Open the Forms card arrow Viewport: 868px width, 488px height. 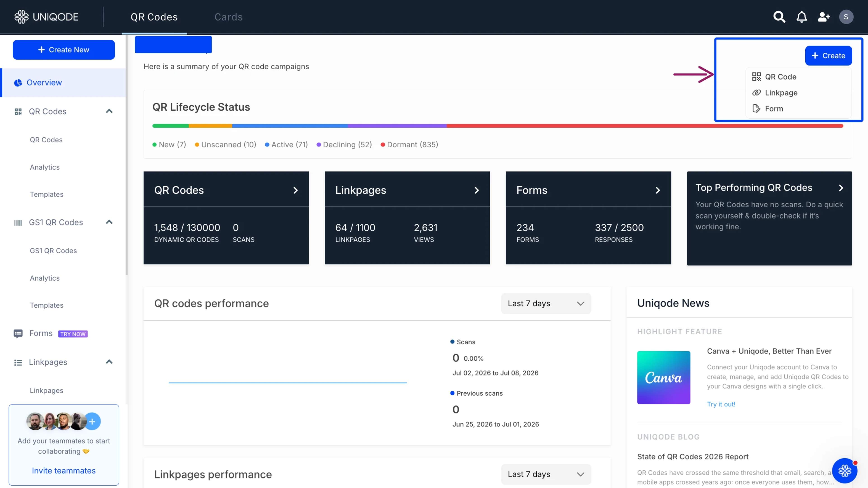click(x=658, y=190)
